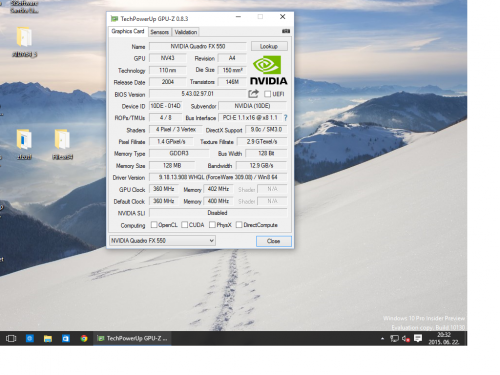
Task: Toggle the CUDA checkbox
Action: pos(184,225)
